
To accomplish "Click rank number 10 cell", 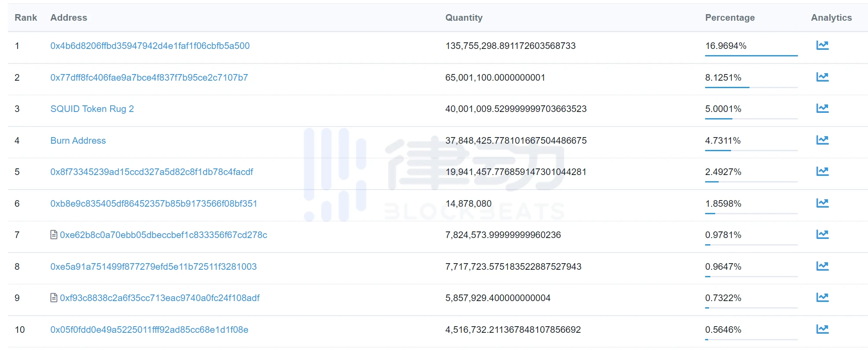I will pyautogui.click(x=20, y=330).
